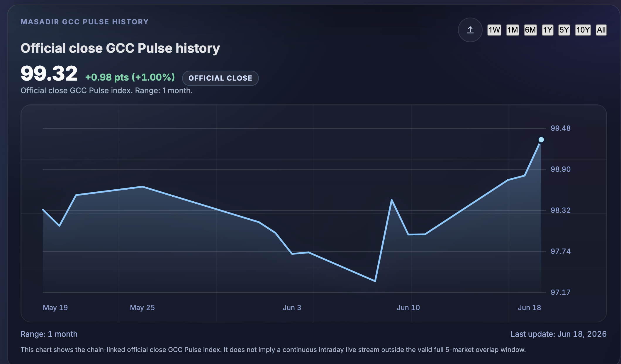Click the chart disclaimer sentence
The image size is (621, 364).
pyautogui.click(x=273, y=350)
